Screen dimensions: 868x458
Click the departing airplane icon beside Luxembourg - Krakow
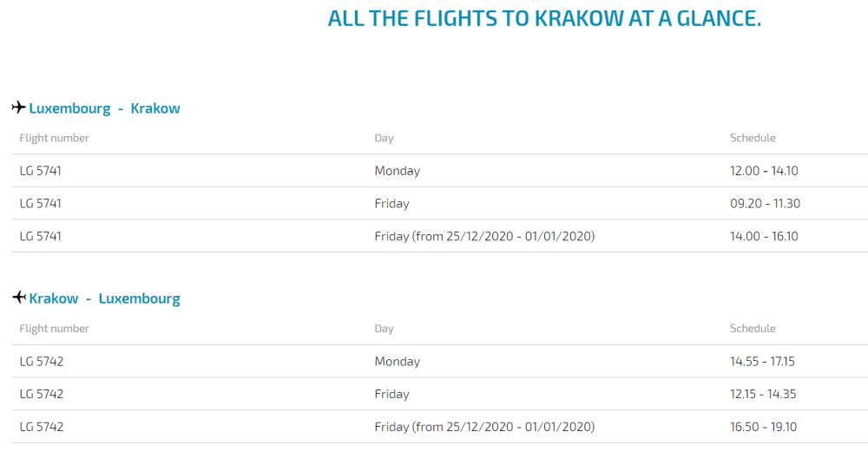point(19,108)
